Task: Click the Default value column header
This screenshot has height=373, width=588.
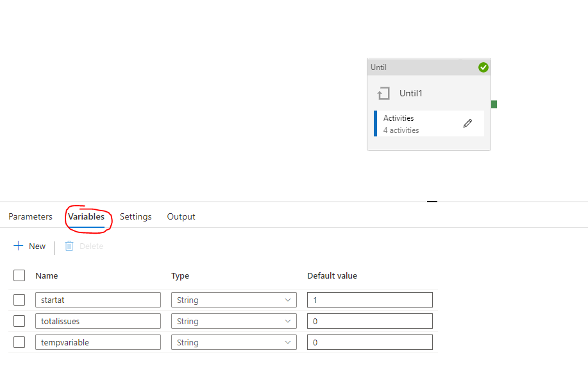Action: (332, 275)
